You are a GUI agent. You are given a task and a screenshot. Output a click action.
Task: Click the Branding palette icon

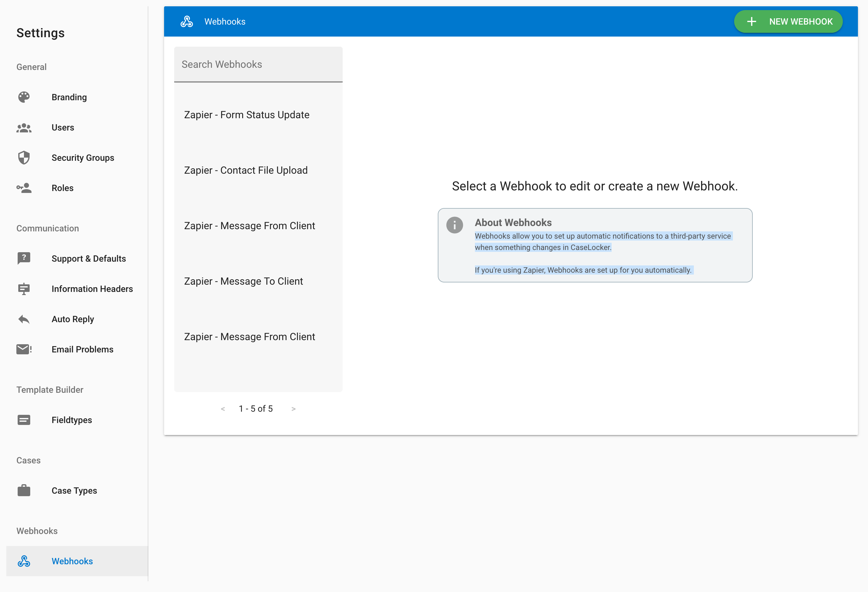[x=24, y=97]
